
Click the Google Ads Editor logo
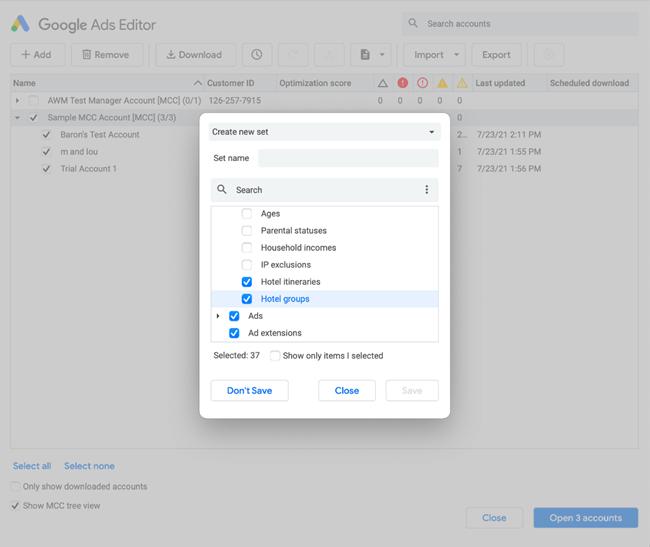(x=20, y=24)
